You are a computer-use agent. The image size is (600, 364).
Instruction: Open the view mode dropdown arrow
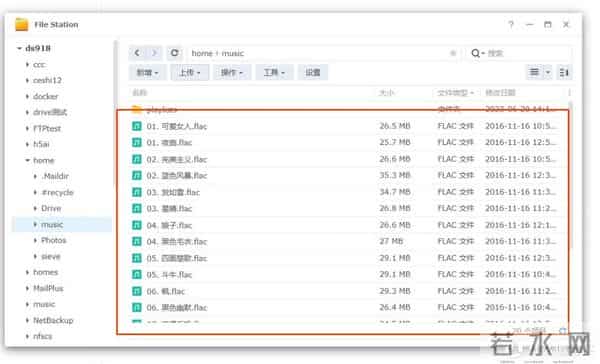pos(548,72)
